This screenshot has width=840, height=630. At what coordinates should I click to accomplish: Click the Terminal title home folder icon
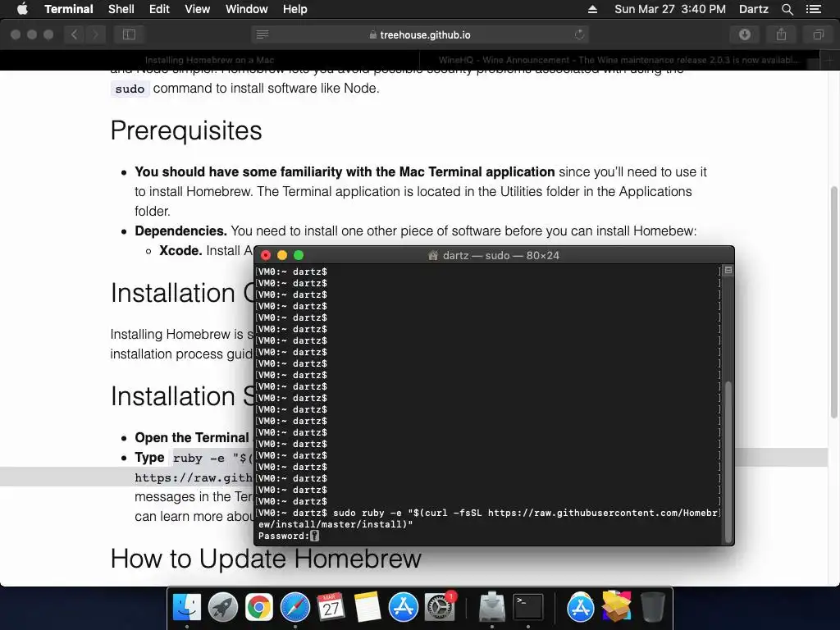point(433,256)
